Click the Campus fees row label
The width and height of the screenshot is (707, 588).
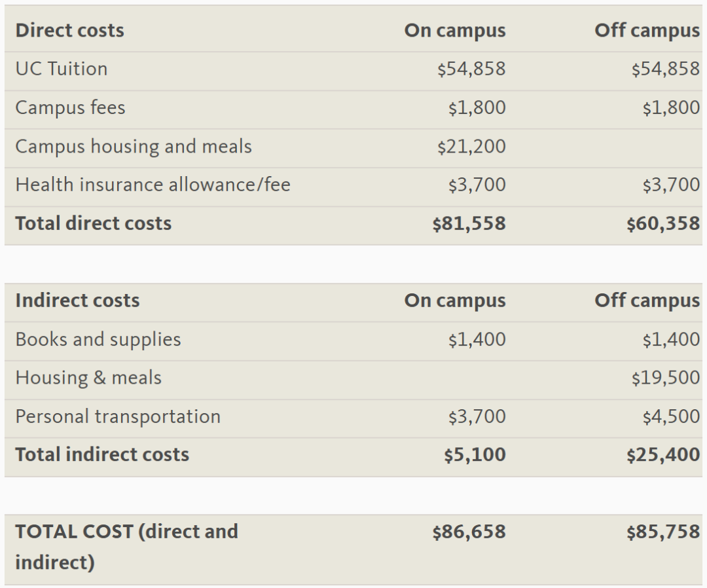[70, 107]
